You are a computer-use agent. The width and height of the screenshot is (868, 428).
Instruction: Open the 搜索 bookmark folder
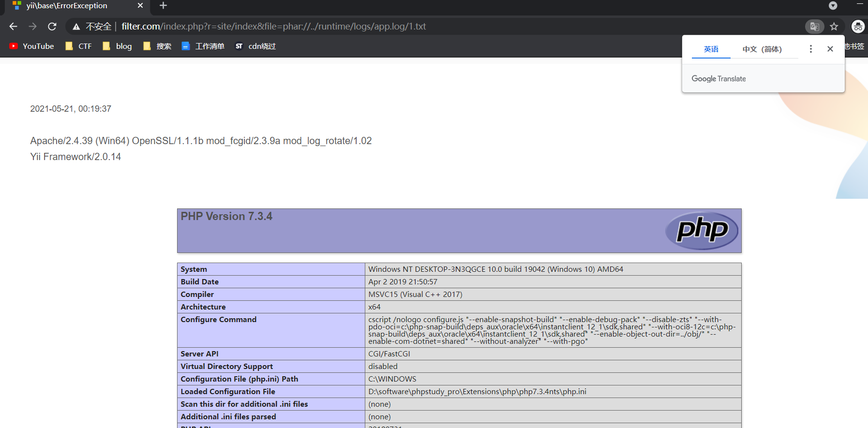pyautogui.click(x=157, y=46)
